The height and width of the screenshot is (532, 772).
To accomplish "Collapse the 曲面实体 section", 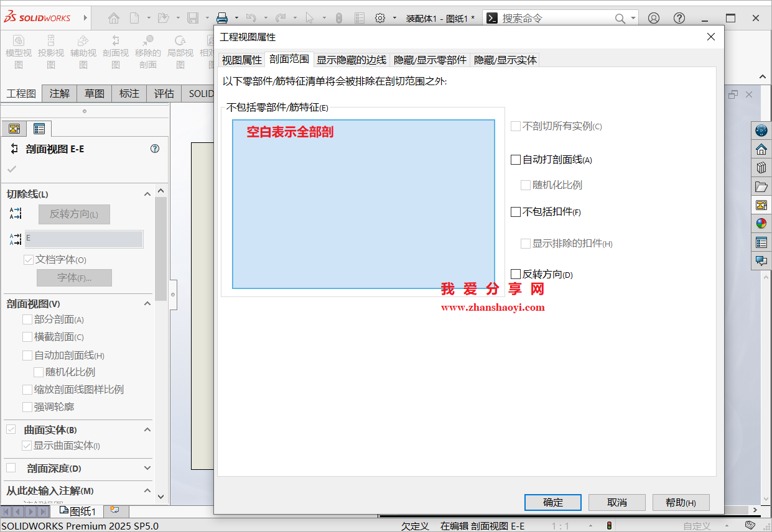I will click(147, 429).
